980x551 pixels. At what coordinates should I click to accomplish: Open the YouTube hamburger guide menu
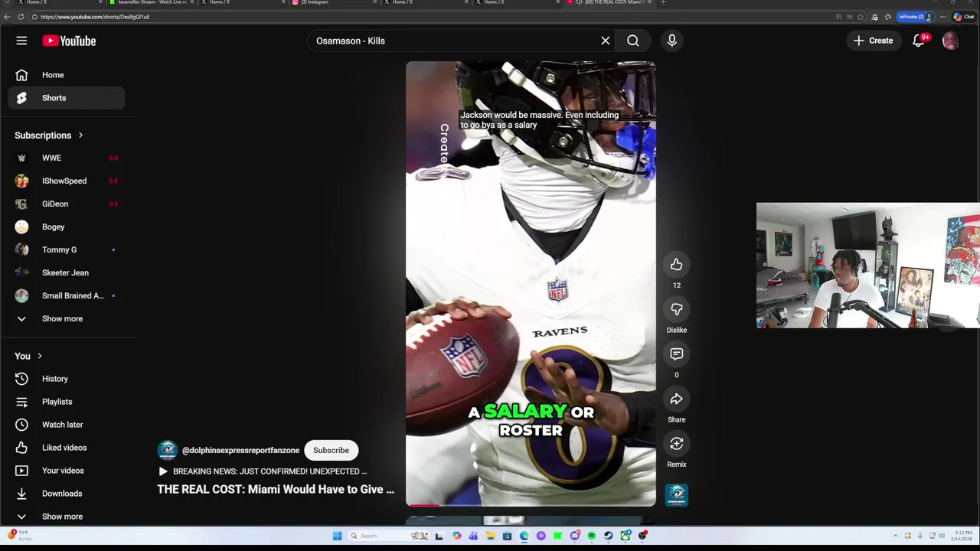[x=21, y=41]
